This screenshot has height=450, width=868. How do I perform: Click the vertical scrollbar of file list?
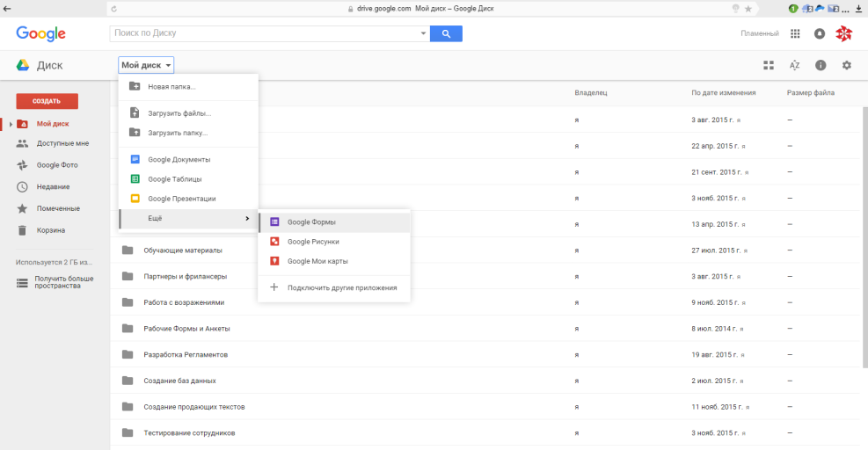[865, 236]
